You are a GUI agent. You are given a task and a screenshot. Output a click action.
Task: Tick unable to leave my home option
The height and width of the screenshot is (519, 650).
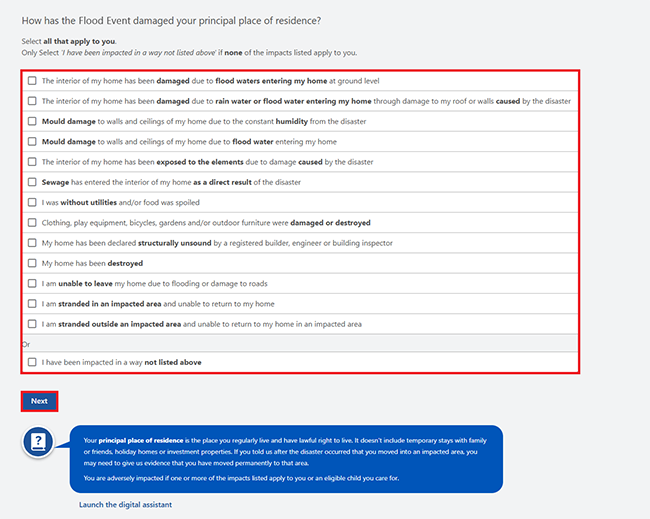point(32,283)
